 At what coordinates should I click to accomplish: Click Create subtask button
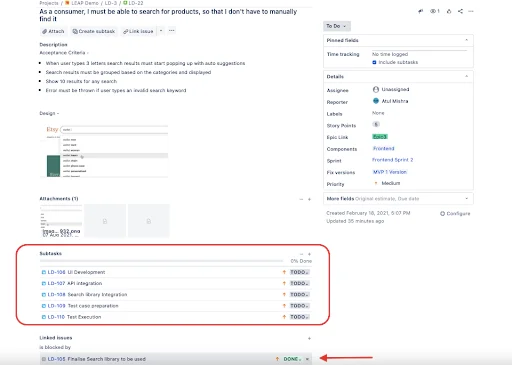[x=94, y=31]
